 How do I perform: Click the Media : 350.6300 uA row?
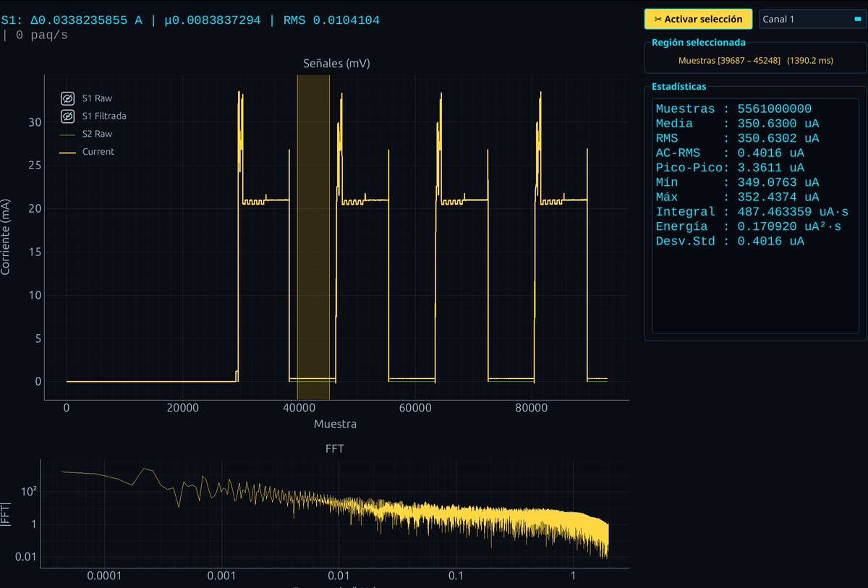[x=737, y=124]
